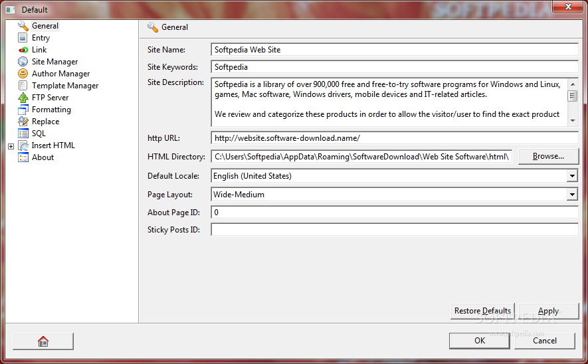This screenshot has height=364, width=588.
Task: Click the Page Layout Wide-Medium combo
Action: click(395, 194)
